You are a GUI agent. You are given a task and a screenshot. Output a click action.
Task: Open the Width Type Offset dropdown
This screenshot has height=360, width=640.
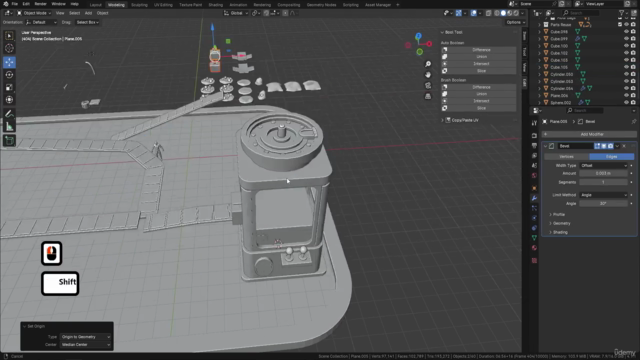[x=604, y=166]
